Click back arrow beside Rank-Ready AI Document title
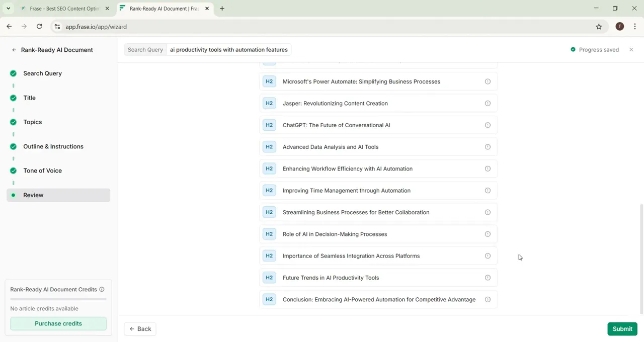 point(14,50)
